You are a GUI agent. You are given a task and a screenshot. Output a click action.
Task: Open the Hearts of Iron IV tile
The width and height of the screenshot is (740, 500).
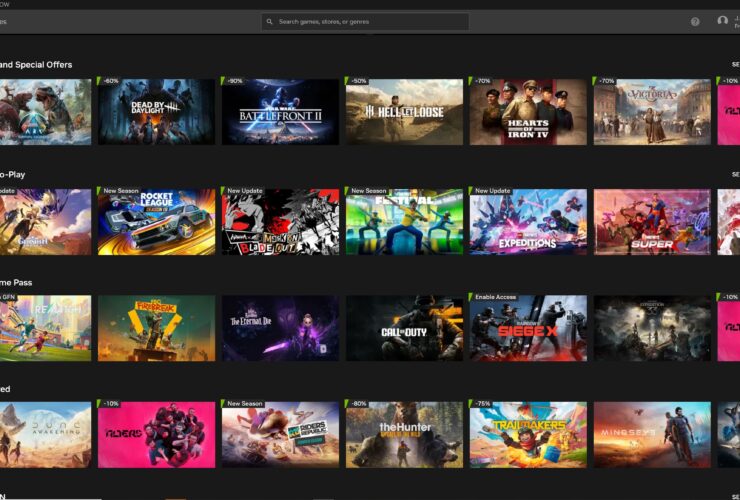coord(528,112)
